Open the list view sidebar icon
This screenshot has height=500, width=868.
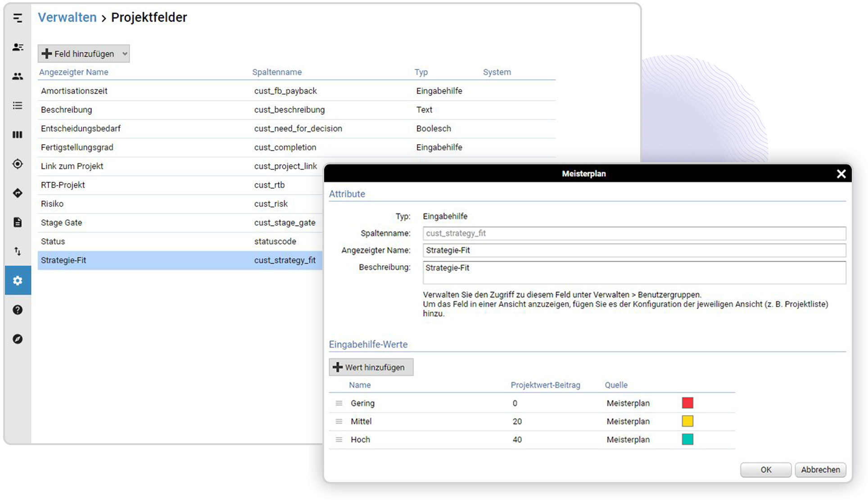tap(18, 105)
